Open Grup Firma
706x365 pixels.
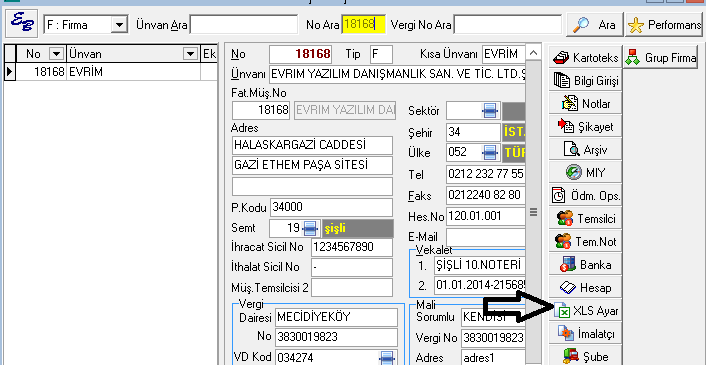tap(660, 58)
